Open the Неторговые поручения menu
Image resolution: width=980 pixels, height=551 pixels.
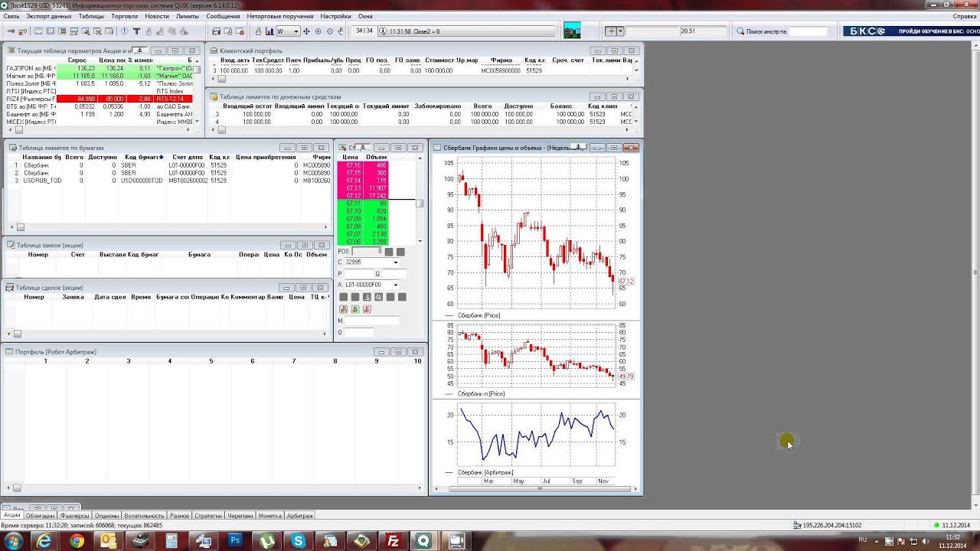tap(280, 16)
